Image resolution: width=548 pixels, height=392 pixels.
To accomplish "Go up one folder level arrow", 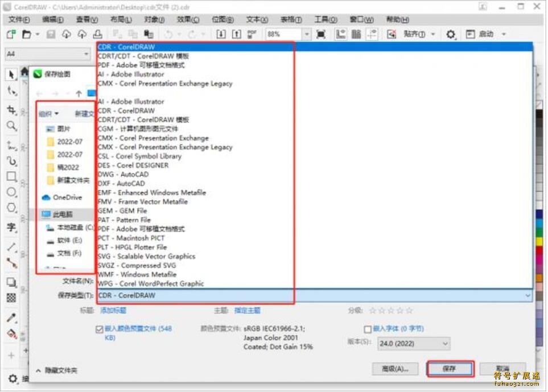I will (x=79, y=94).
